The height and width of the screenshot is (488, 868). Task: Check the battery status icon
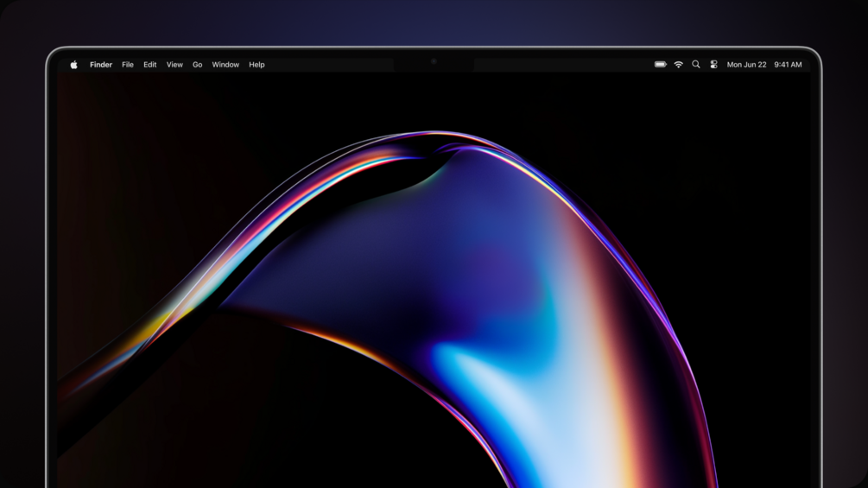click(661, 65)
